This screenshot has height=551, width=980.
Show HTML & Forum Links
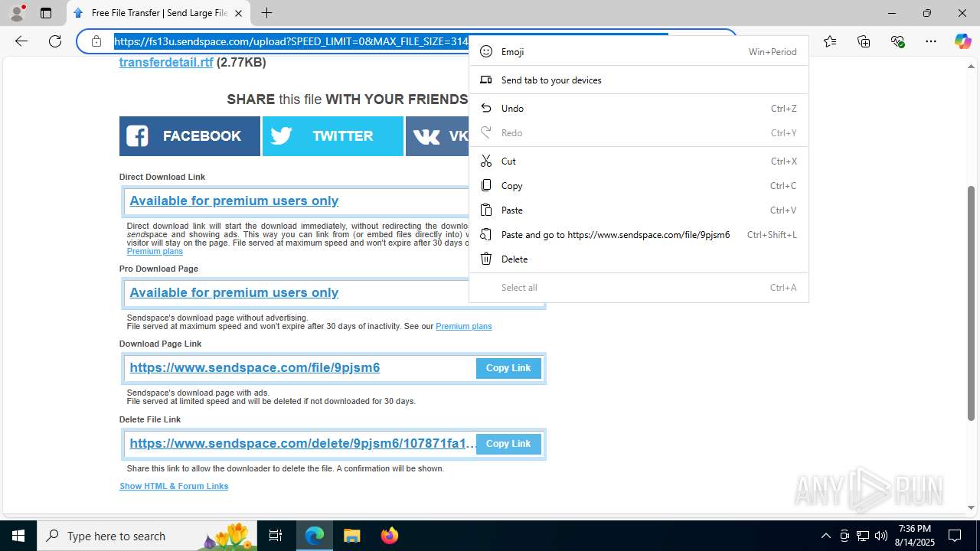[x=174, y=486]
